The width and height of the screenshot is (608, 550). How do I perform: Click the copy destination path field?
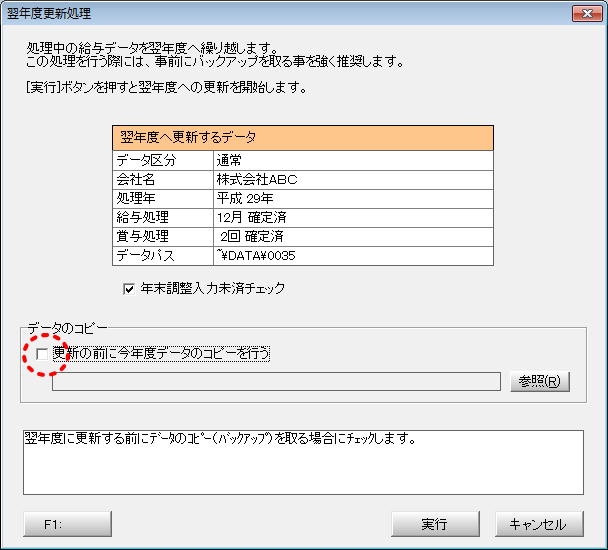click(276, 382)
